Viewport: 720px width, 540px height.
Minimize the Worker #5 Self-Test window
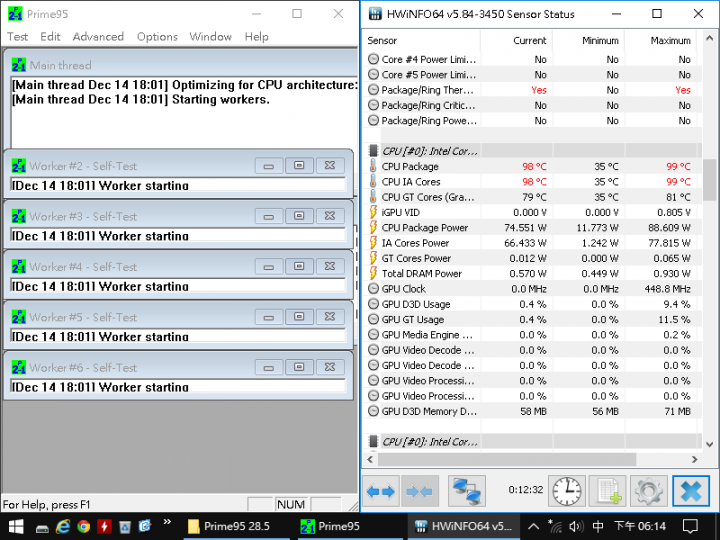coord(269,317)
